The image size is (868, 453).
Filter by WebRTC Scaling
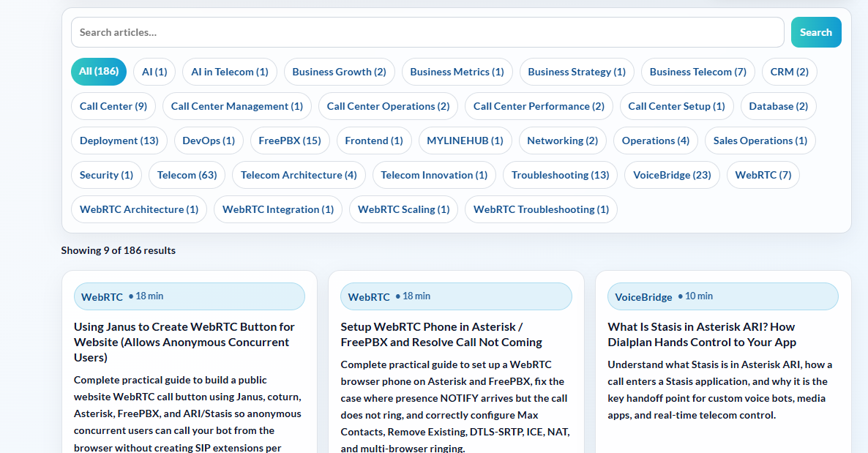403,209
